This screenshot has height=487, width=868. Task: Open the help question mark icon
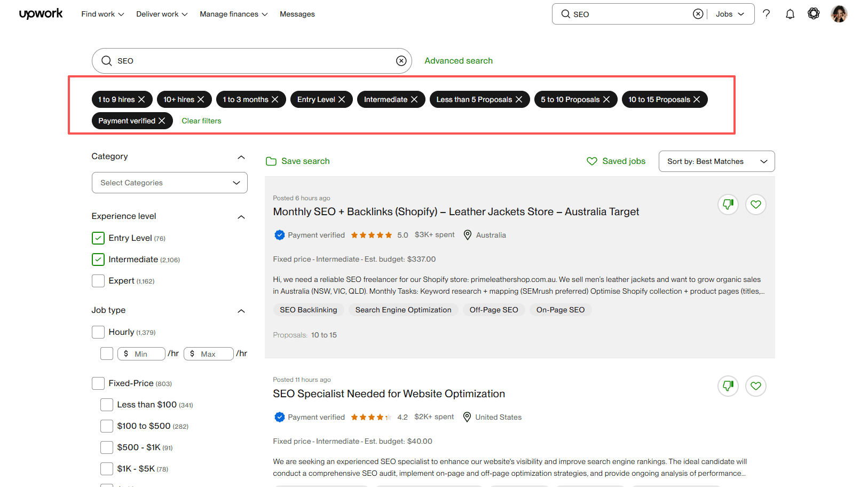click(766, 14)
